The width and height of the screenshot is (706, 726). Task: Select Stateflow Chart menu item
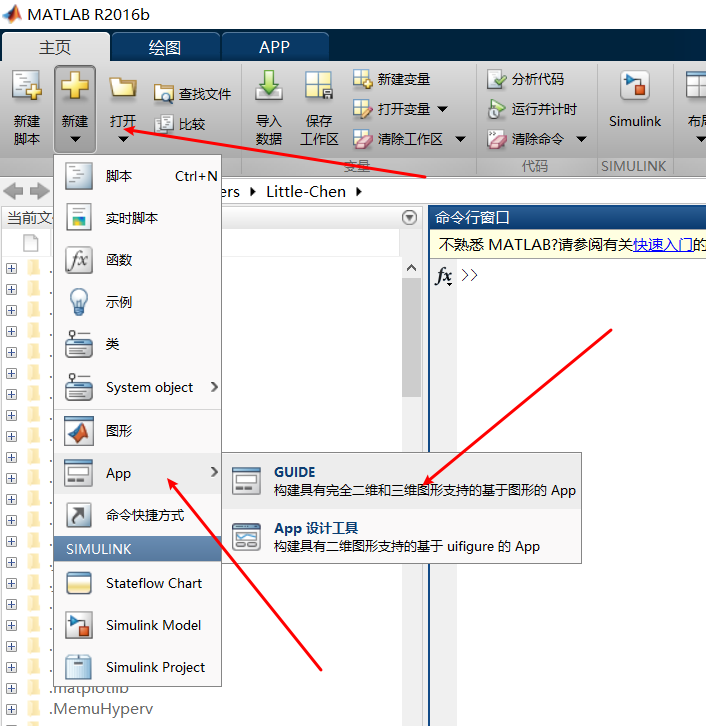point(137,583)
